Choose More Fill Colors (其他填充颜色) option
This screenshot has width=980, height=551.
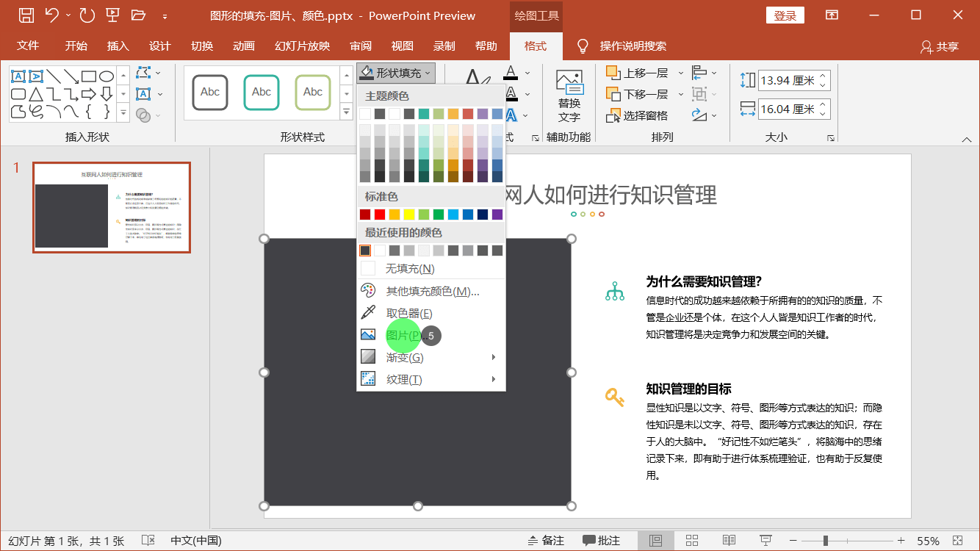431,291
